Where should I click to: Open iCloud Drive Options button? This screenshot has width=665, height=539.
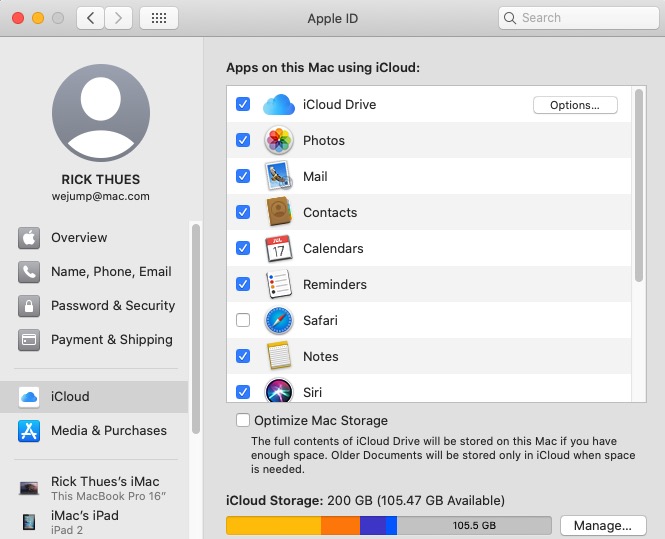click(575, 105)
